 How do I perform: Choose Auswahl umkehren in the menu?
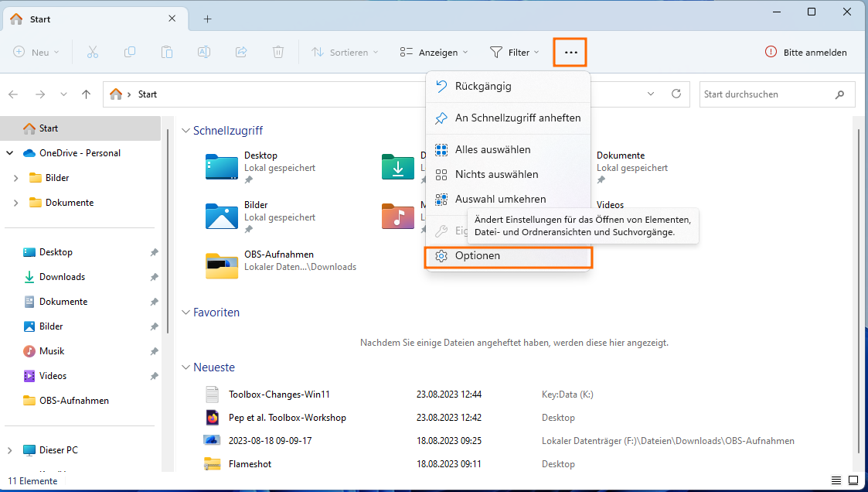pos(508,199)
